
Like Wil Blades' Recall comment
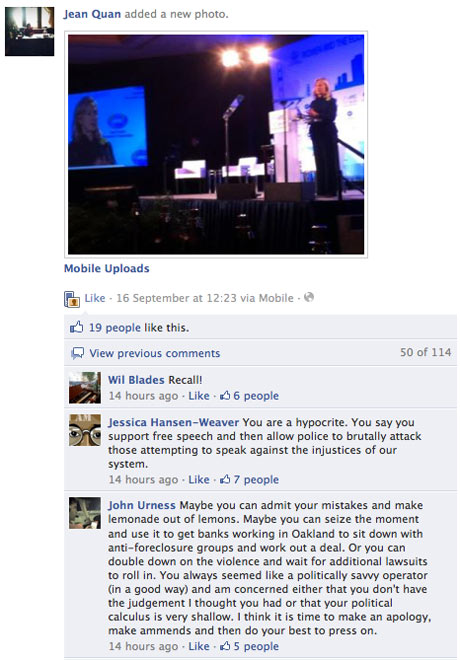click(199, 396)
